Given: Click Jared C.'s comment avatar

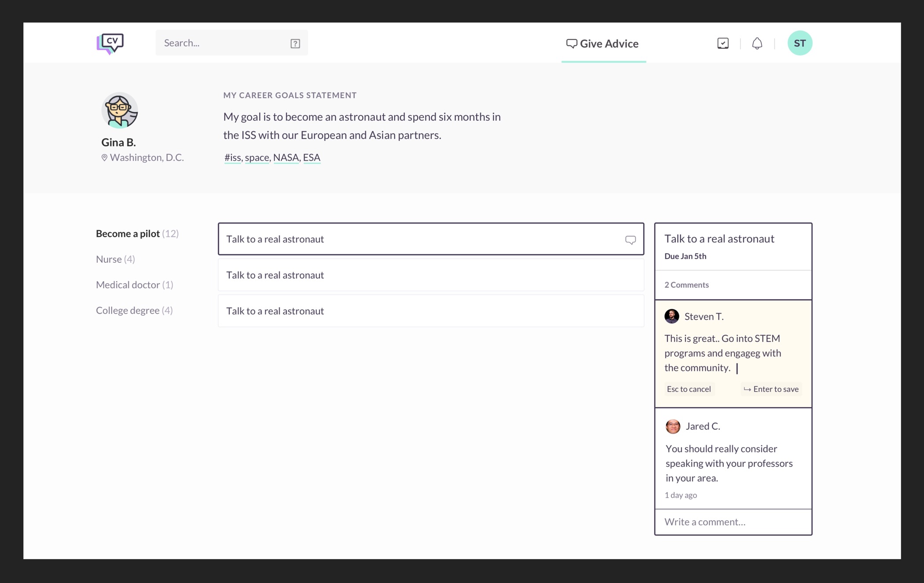Looking at the screenshot, I should 672,426.
